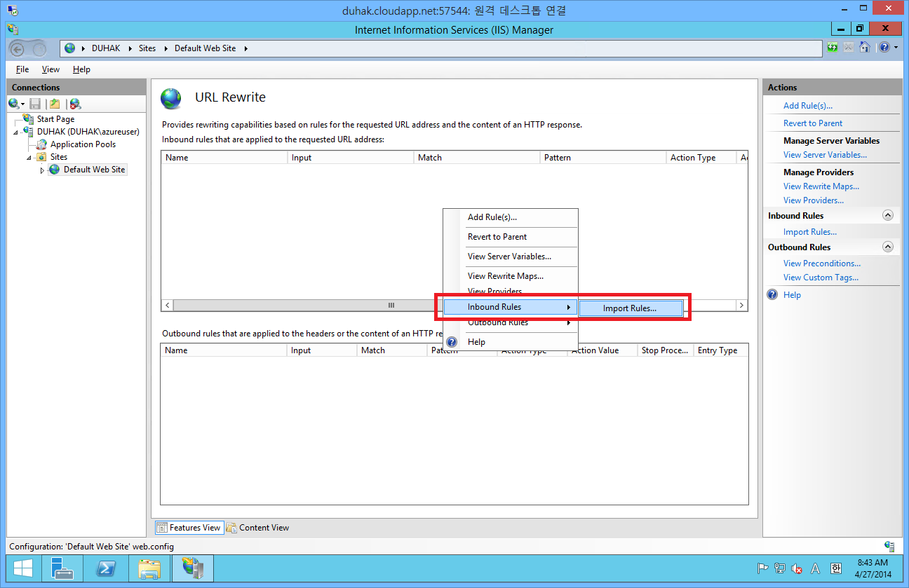
Task: Click View Rewrite Maps... link in Actions
Action: coord(821,186)
